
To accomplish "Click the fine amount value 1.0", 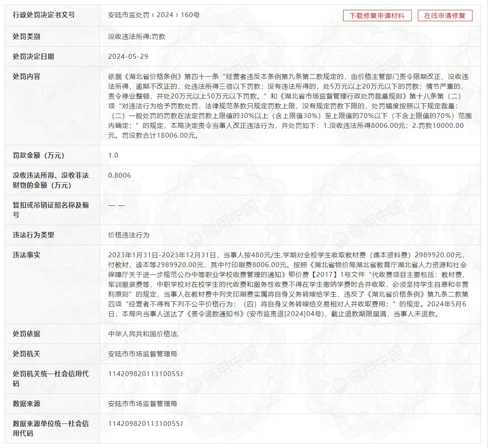I will coord(113,155).
